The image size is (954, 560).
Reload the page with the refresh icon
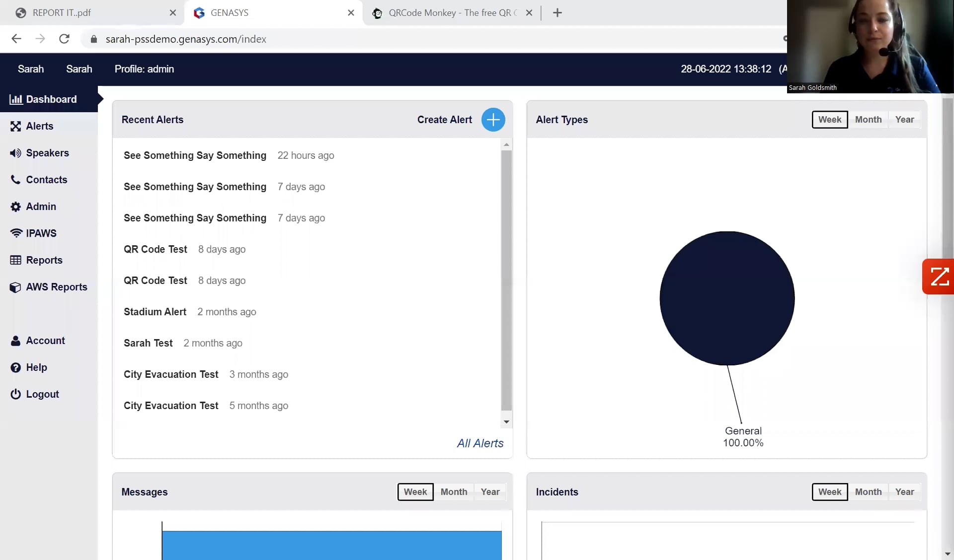click(x=64, y=39)
